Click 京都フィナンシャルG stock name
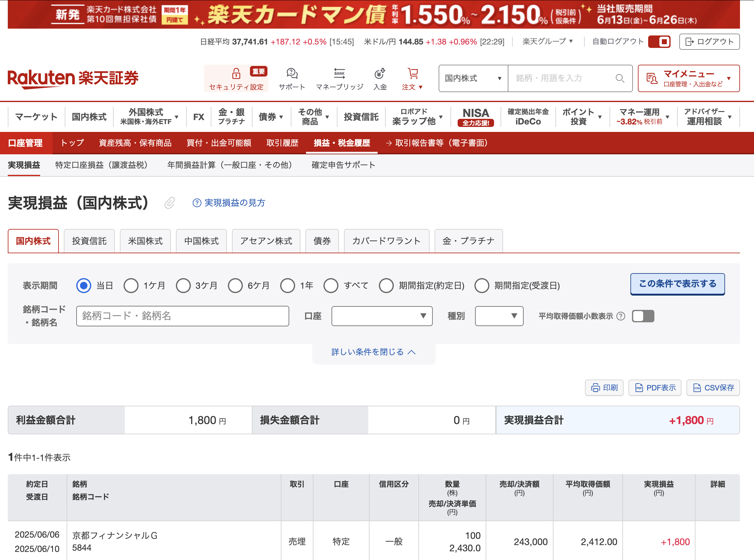The image size is (754, 560). point(115,536)
